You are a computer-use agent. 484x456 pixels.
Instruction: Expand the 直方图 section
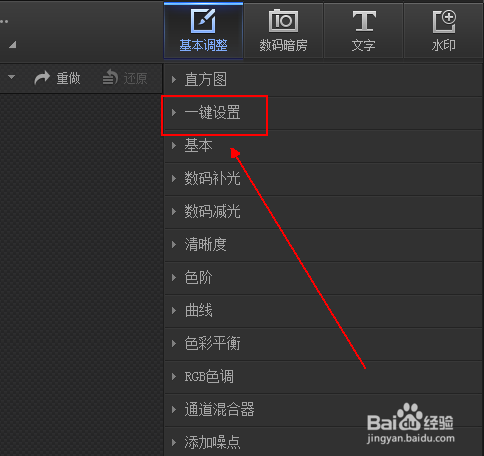coord(323,80)
